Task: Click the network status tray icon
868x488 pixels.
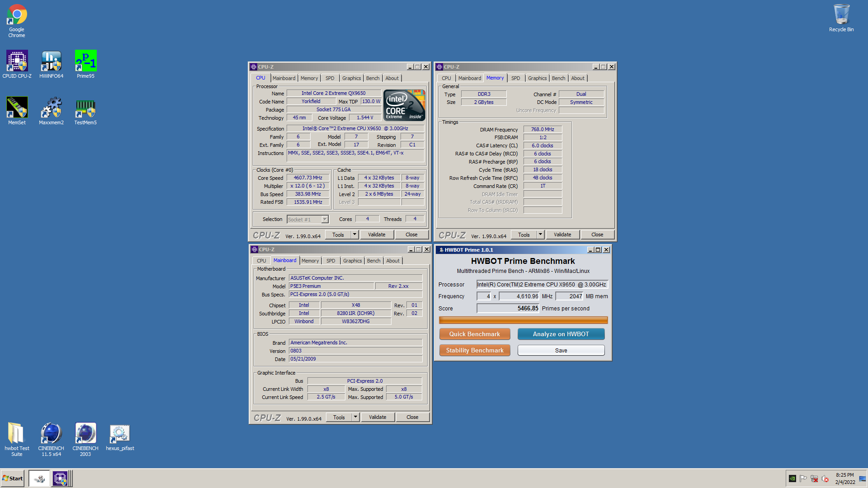Action: [x=814, y=479]
